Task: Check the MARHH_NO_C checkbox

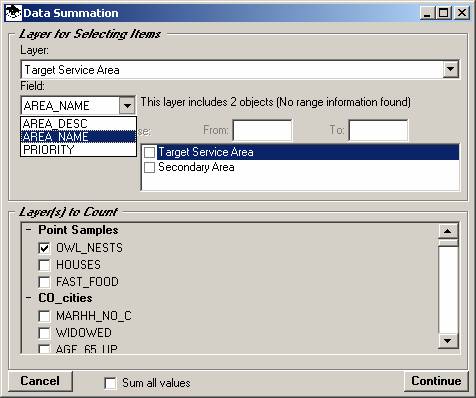Action: point(44,316)
